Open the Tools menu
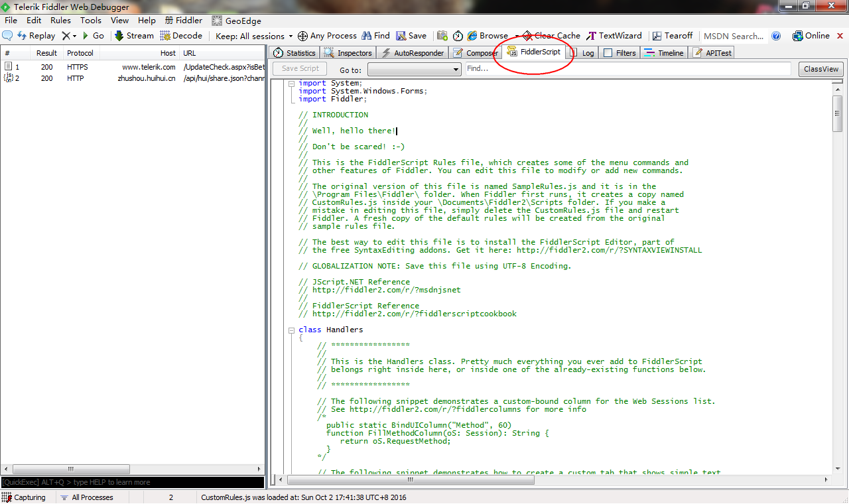The width and height of the screenshot is (849, 504). [x=91, y=21]
